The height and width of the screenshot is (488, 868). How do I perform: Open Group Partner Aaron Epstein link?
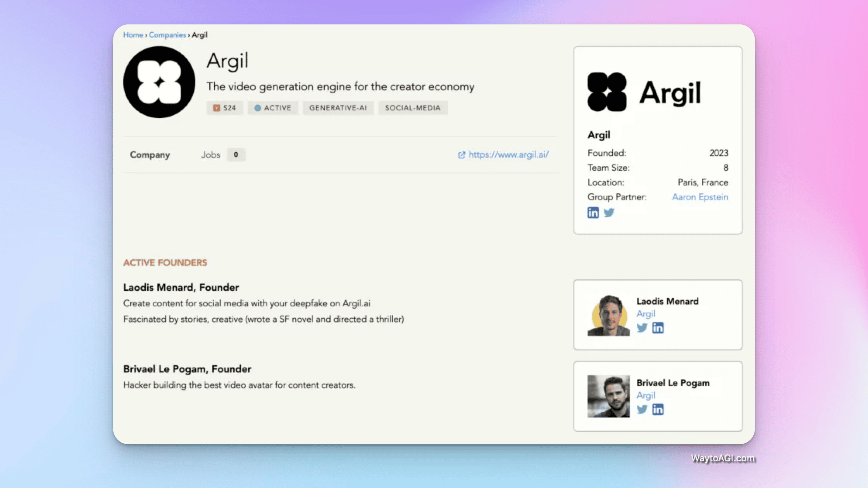(700, 197)
